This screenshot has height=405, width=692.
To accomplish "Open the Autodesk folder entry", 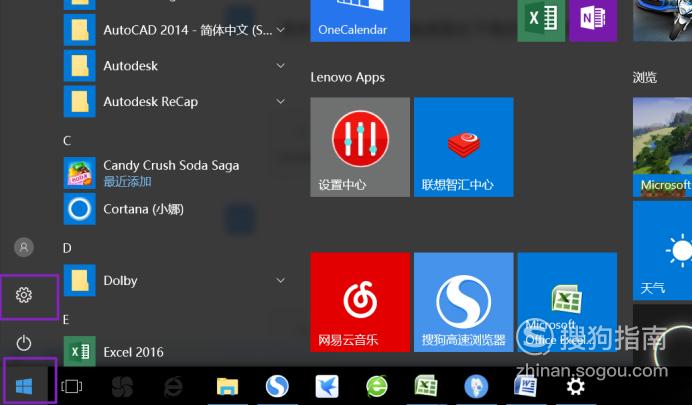I will pyautogui.click(x=177, y=66).
